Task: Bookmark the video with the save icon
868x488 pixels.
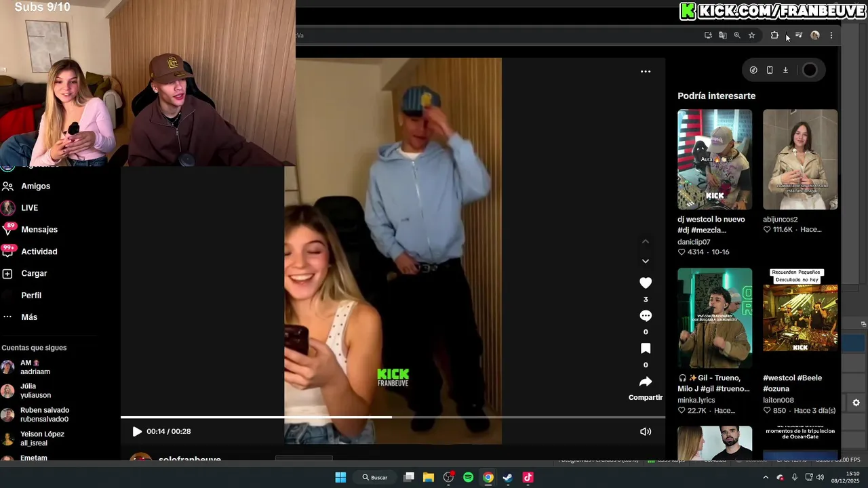Action: click(646, 348)
